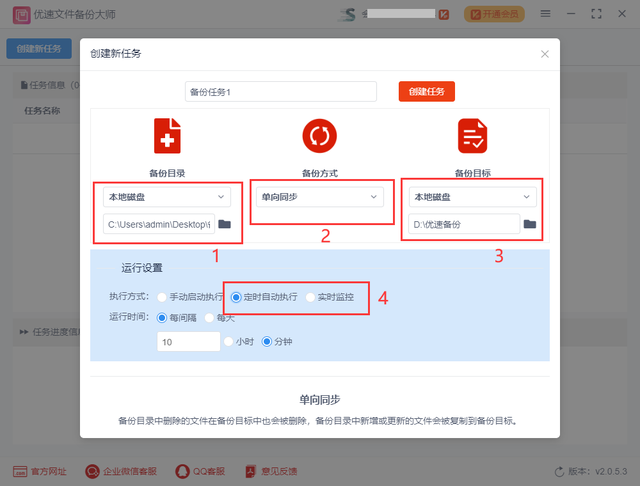Screen dimensions: 640x486
Task: Open the hamburger menu in title bar
Action: coord(545,14)
